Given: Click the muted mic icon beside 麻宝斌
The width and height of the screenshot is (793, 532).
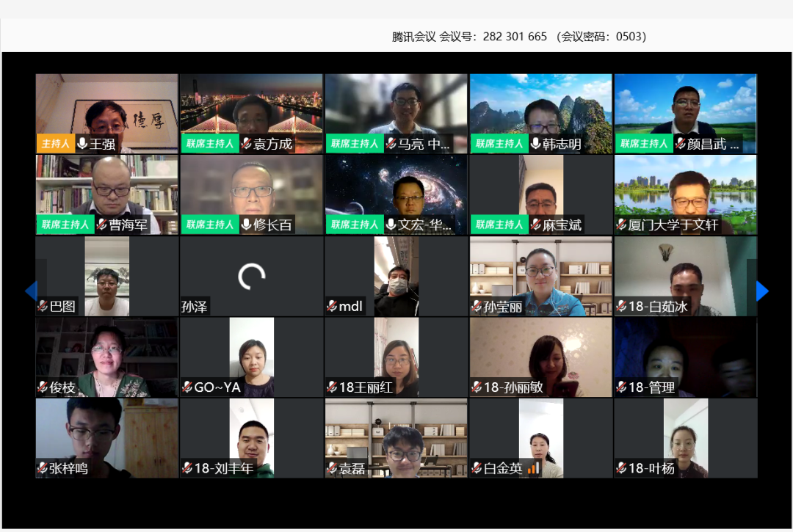Looking at the screenshot, I should [x=536, y=225].
